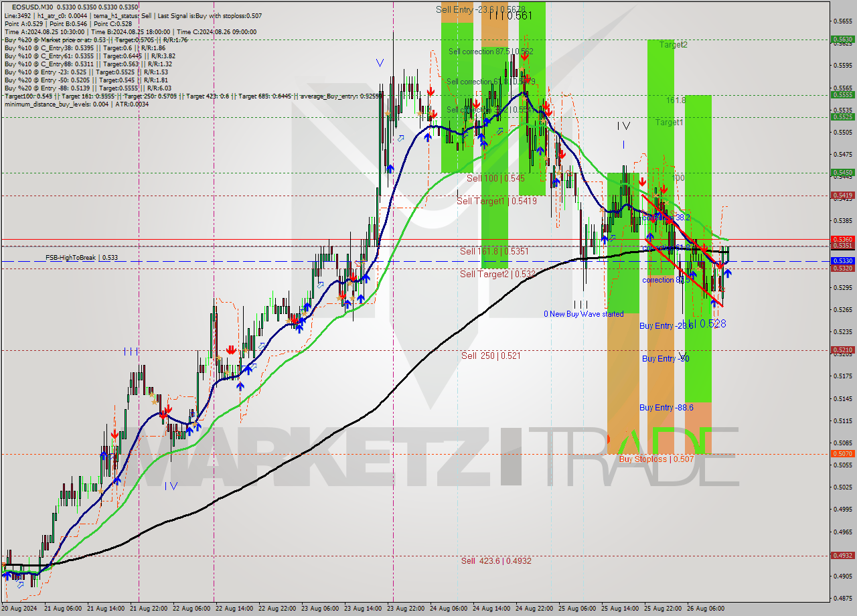Click the 'Sell Target2 | 0.532' label
This screenshot has width=857, height=616.
497,274
